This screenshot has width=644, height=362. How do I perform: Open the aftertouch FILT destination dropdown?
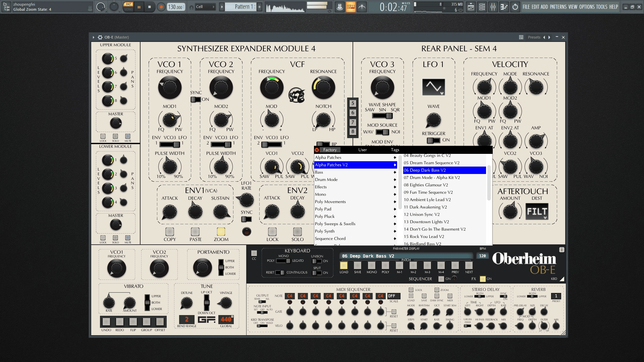pyautogui.click(x=537, y=212)
